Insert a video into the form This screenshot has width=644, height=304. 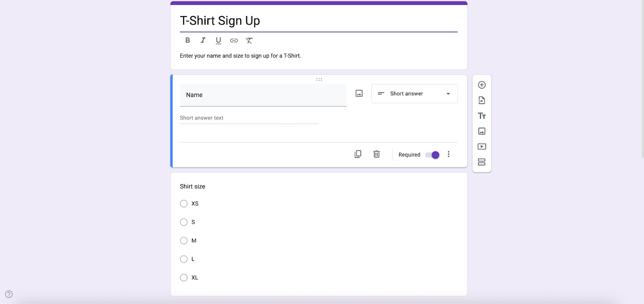click(482, 146)
